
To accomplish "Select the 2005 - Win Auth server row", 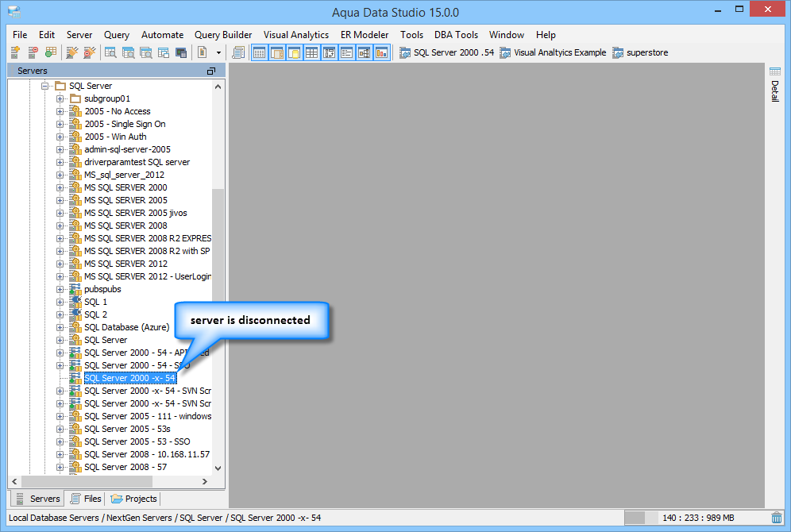I will (115, 137).
